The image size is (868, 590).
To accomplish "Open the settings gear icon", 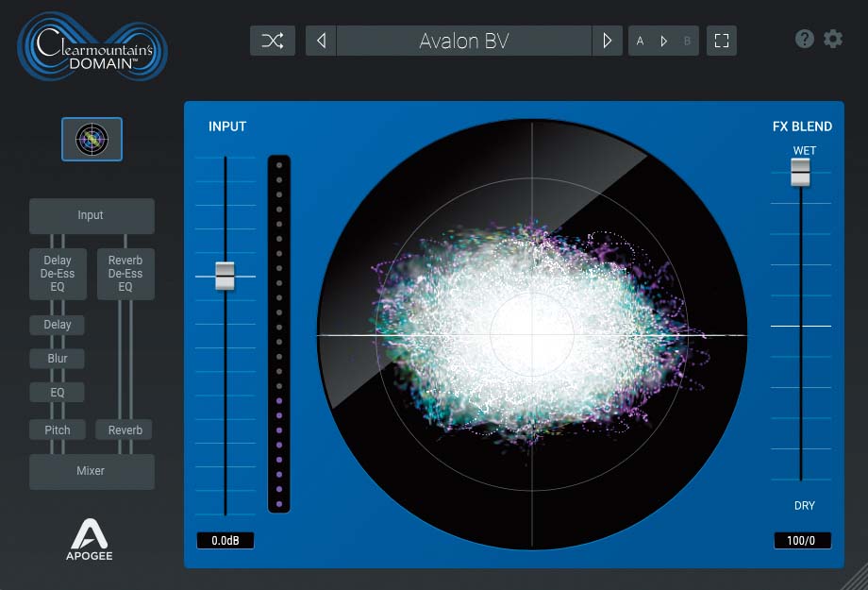I will point(833,39).
